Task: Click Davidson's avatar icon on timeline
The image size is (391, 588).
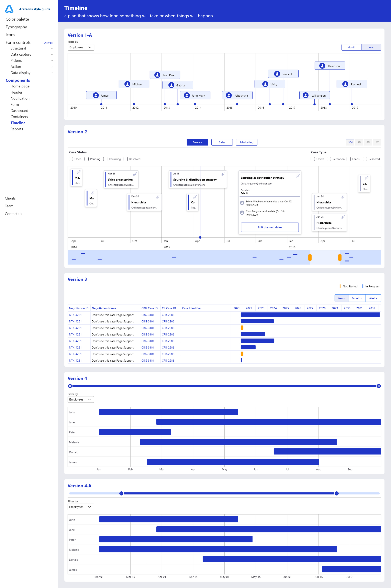Action: [x=322, y=66]
